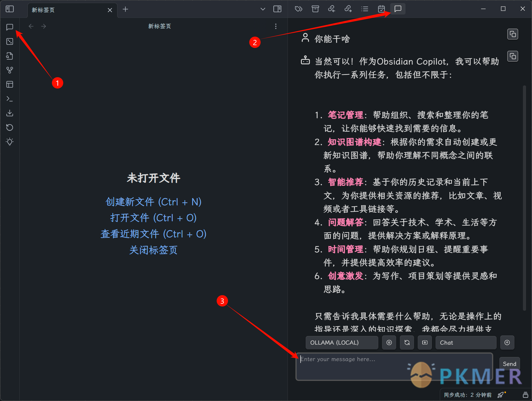Open the Chat mode dropdown

(466, 343)
